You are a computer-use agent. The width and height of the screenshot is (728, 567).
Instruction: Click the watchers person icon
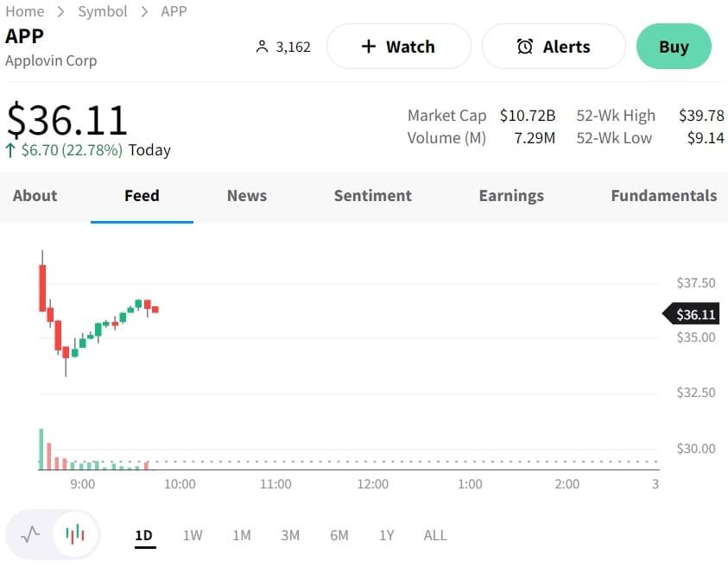coord(263,47)
